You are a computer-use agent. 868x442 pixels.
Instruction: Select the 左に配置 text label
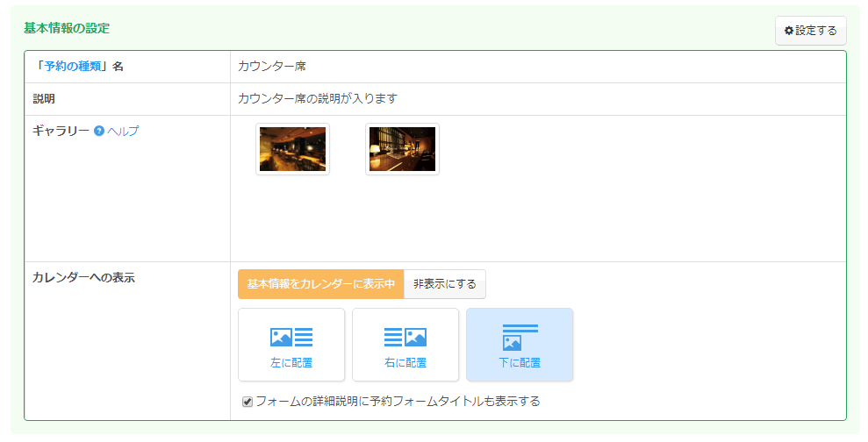point(291,363)
